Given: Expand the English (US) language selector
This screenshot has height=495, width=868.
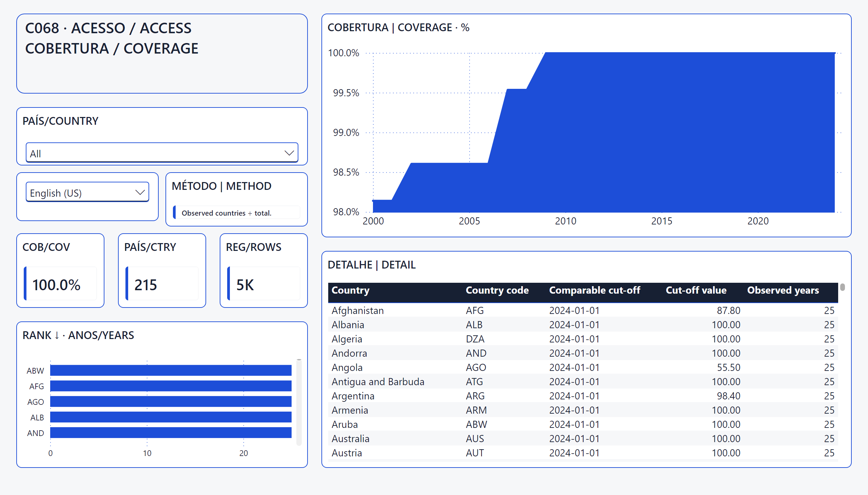Looking at the screenshot, I should [87, 193].
